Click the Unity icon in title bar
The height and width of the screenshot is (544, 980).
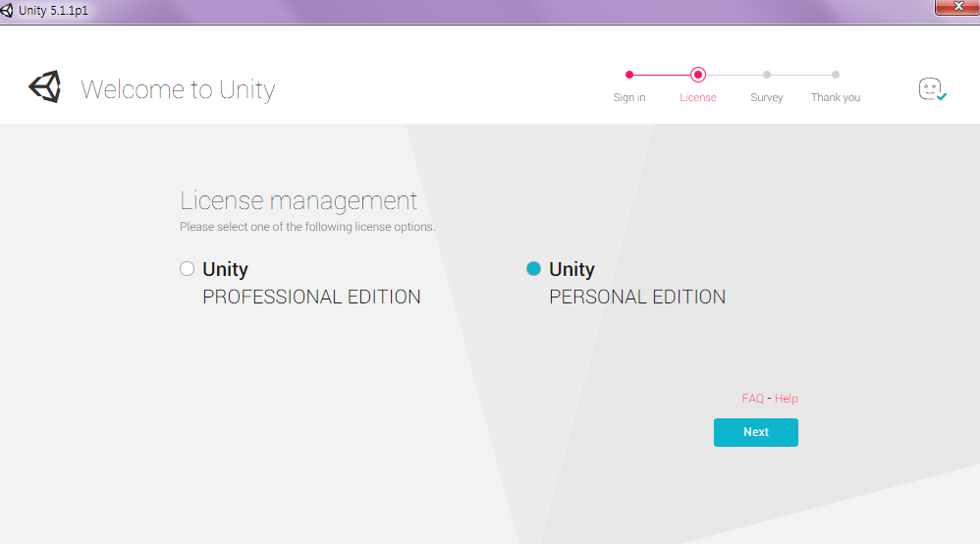tap(7, 10)
